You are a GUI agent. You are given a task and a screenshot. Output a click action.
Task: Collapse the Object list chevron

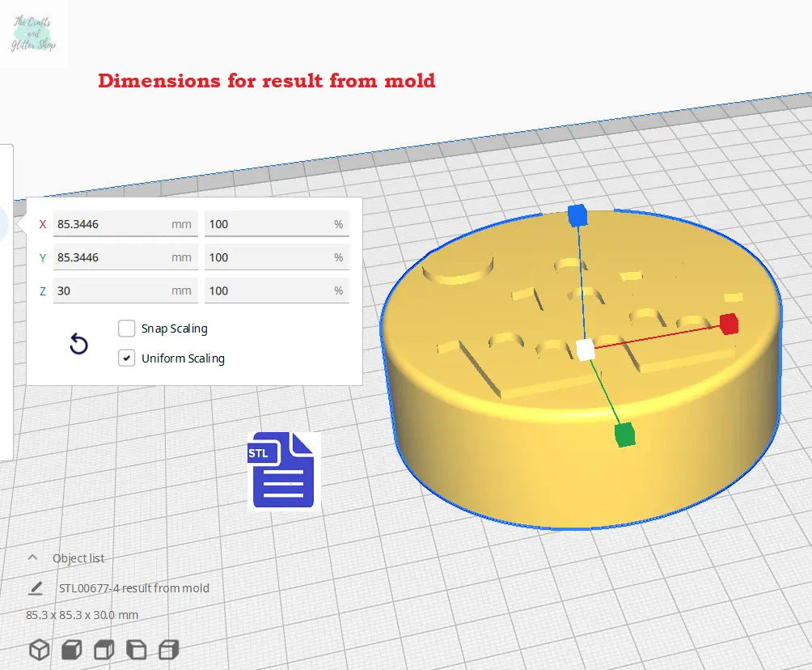[33, 558]
